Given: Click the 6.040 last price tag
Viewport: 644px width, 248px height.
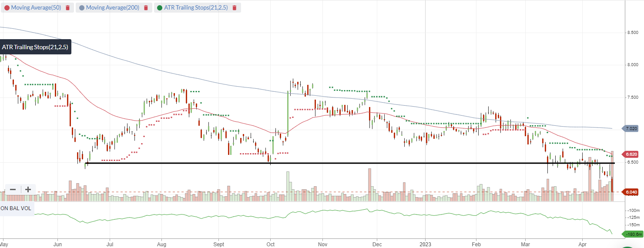Looking at the screenshot, I should click(631, 192).
